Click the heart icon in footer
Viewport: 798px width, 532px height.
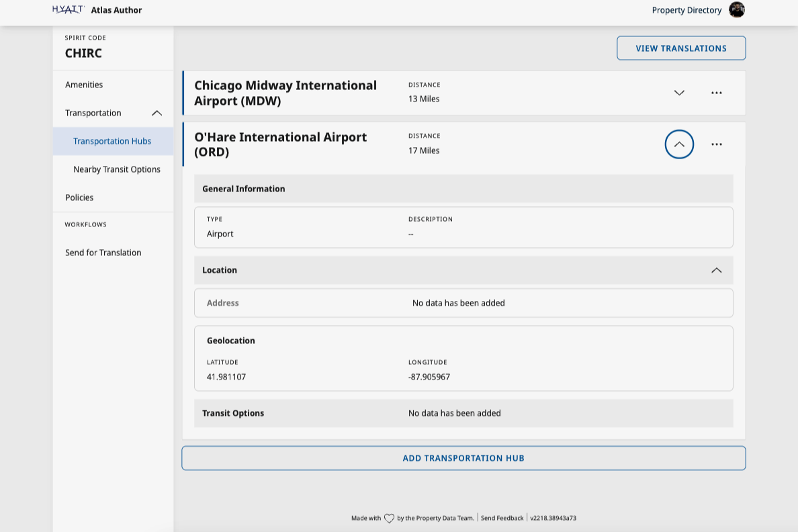coord(389,519)
